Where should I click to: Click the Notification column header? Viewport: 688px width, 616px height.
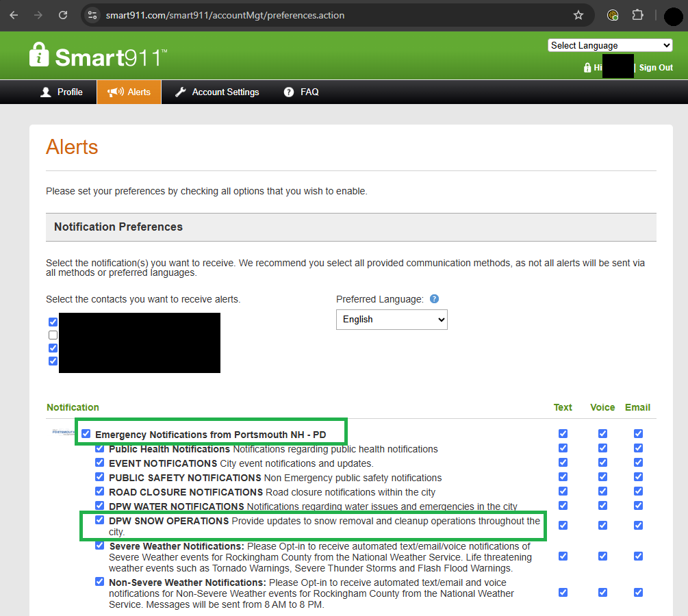pyautogui.click(x=73, y=408)
